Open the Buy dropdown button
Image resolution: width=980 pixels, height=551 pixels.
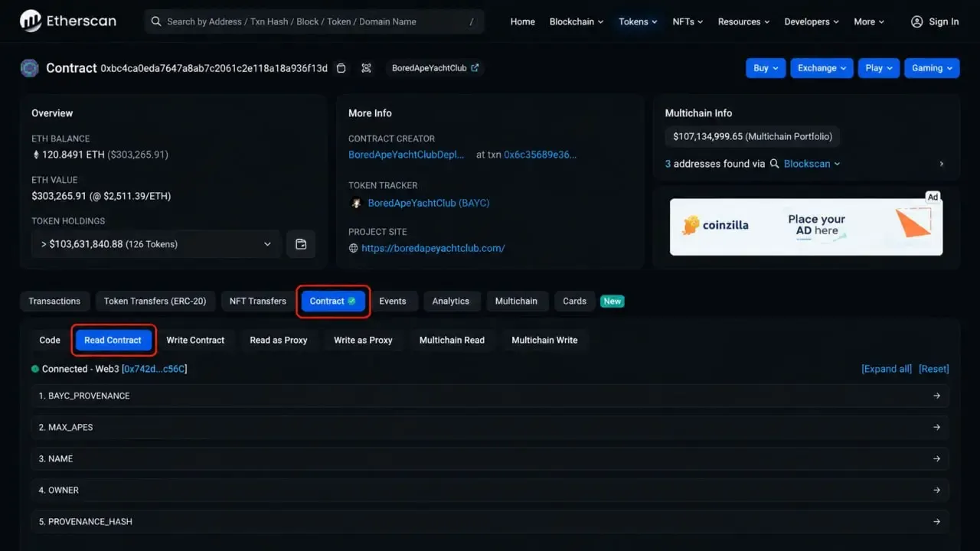tap(766, 68)
